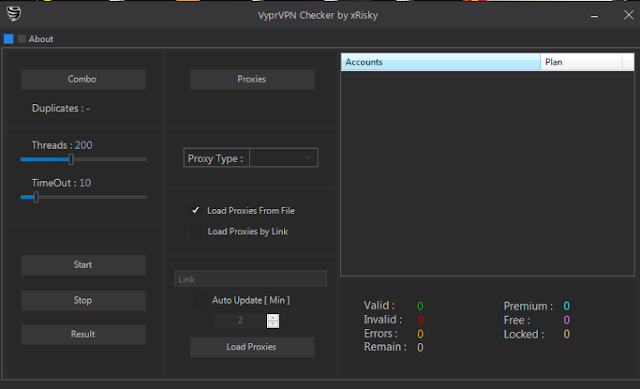The height and width of the screenshot is (389, 640).
Task: Click the Threads : 200 label
Action: [x=62, y=145]
